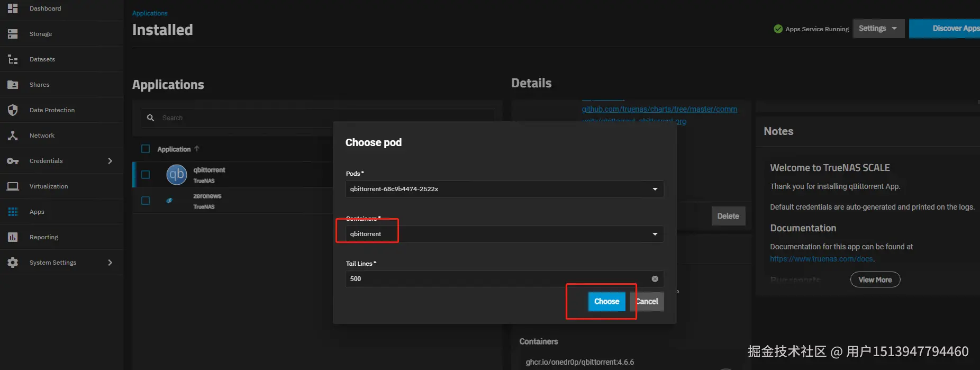Image resolution: width=980 pixels, height=370 pixels.
Task: Open Reporting in the sidebar
Action: (44, 237)
